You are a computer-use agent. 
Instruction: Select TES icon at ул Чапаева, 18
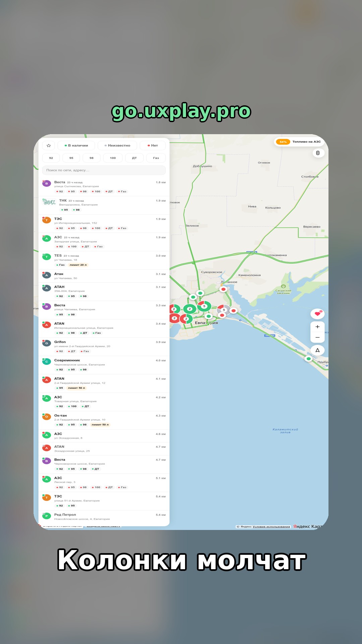[46, 257]
